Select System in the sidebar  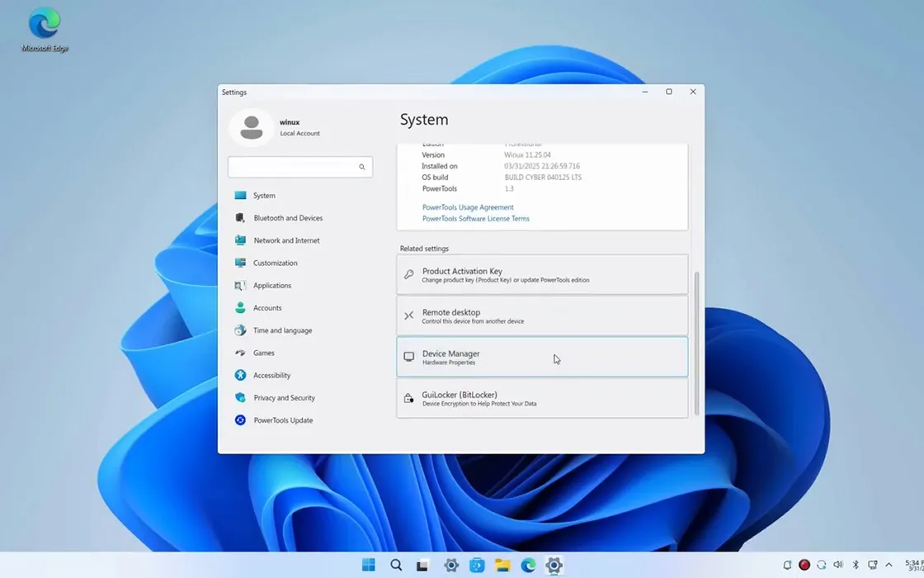(264, 195)
